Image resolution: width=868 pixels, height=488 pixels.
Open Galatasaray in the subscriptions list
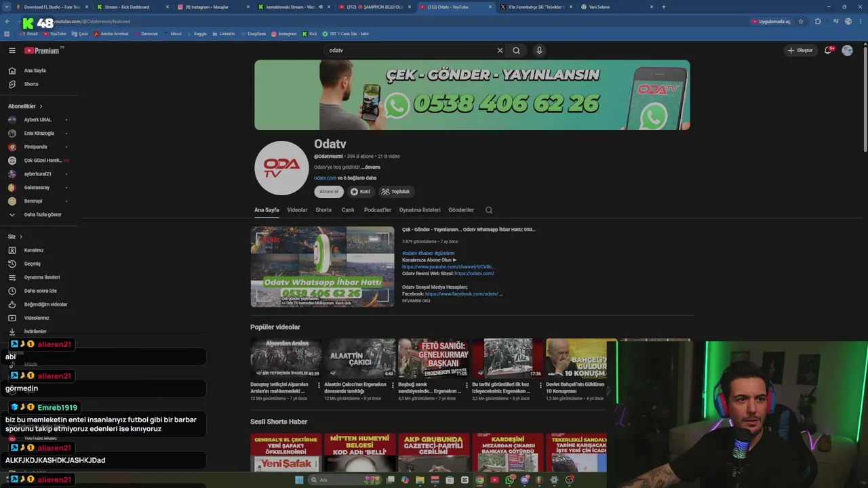[x=37, y=188]
